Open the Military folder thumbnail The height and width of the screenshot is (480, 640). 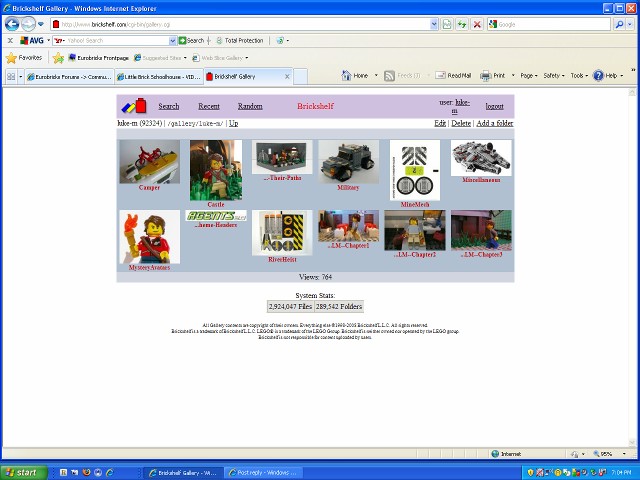pos(348,162)
